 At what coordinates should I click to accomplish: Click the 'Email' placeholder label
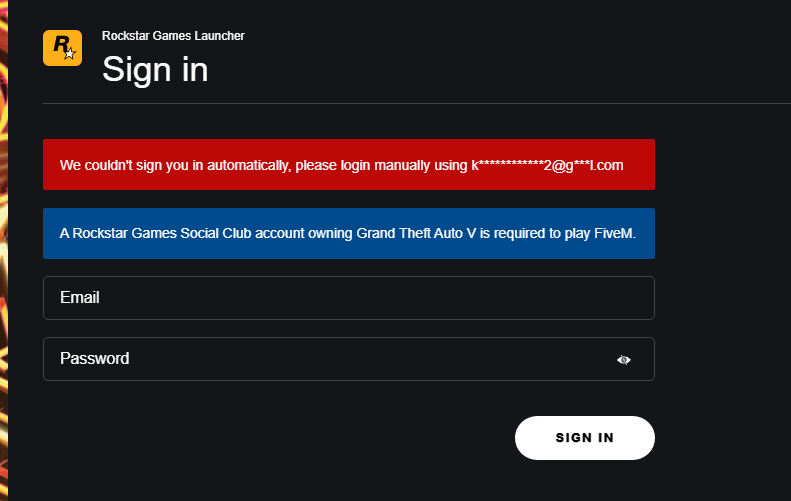80,298
